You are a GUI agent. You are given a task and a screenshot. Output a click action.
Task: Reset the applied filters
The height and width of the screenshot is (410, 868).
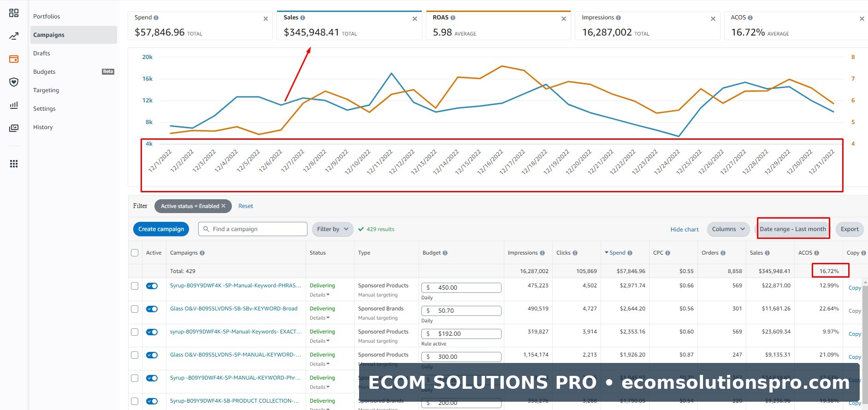coord(246,206)
